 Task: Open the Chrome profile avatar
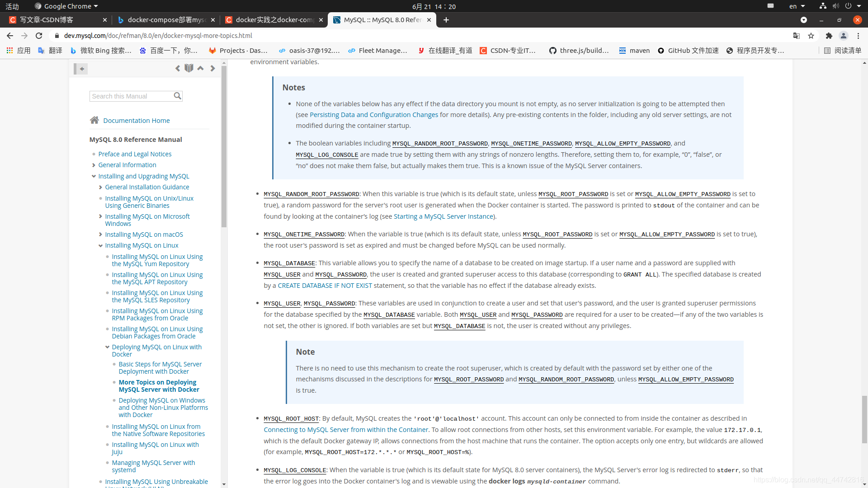[x=843, y=36]
